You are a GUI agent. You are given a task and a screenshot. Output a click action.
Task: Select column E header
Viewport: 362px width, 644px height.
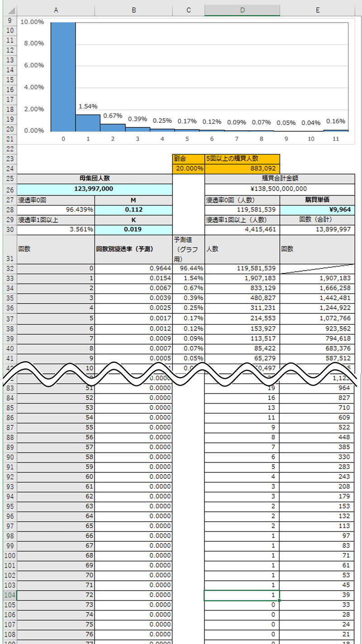coord(318,10)
